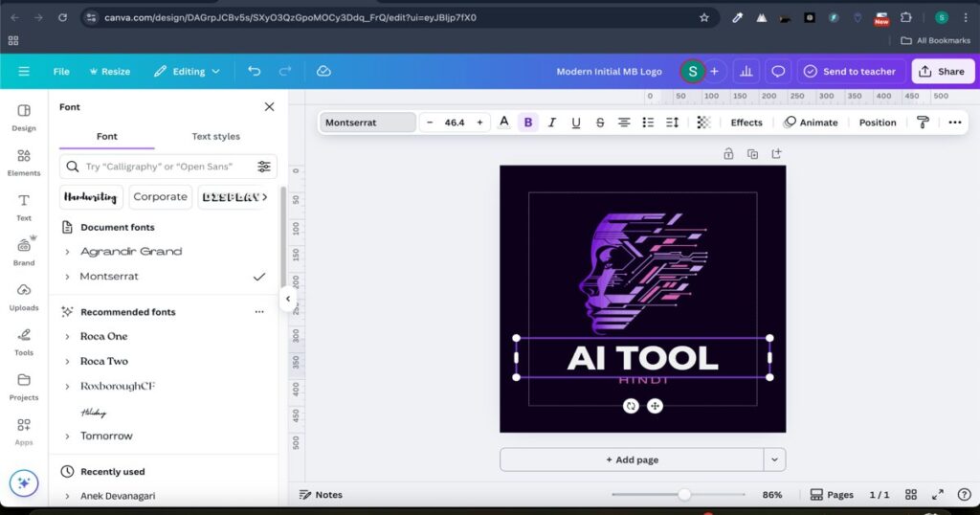Lock the page with lock icon
The image size is (980, 515).
tap(728, 154)
